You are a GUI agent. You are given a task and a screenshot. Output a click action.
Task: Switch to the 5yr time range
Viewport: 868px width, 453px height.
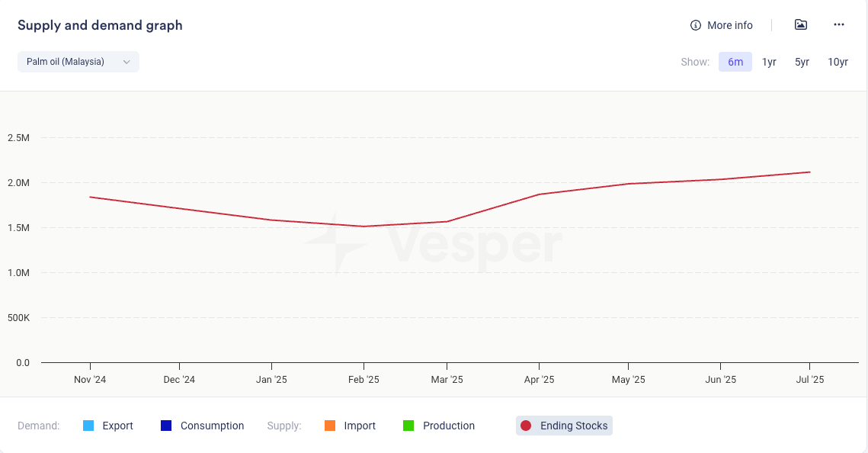pyautogui.click(x=802, y=62)
